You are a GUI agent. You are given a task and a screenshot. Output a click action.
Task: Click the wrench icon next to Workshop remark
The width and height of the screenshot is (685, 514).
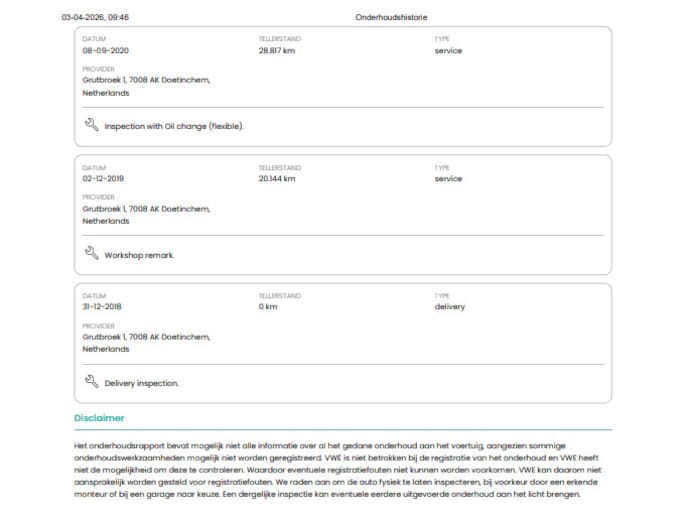tap(91, 254)
